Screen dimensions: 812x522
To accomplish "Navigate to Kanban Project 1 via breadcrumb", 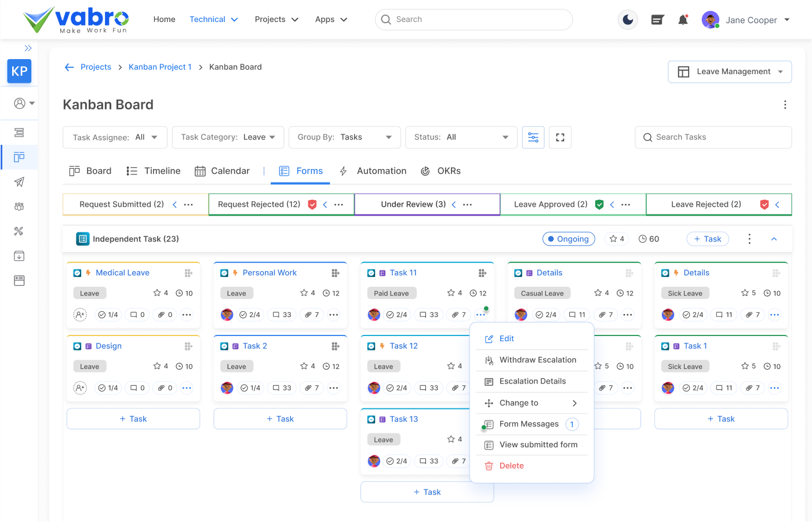I will (160, 67).
